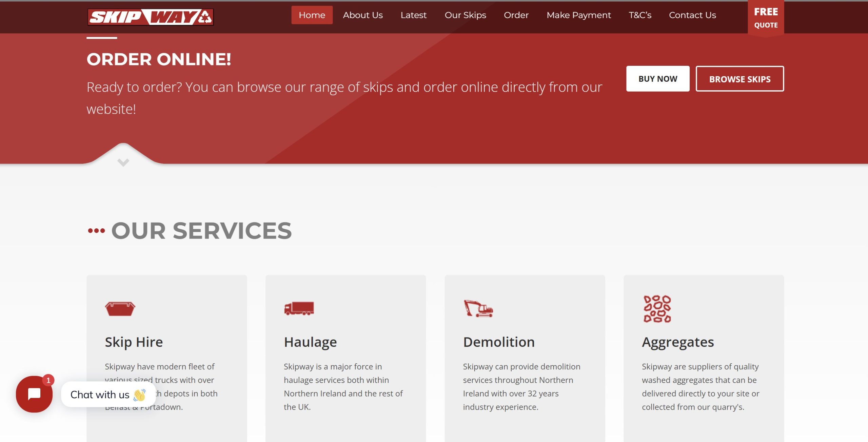Open the Make Payment page

point(578,15)
